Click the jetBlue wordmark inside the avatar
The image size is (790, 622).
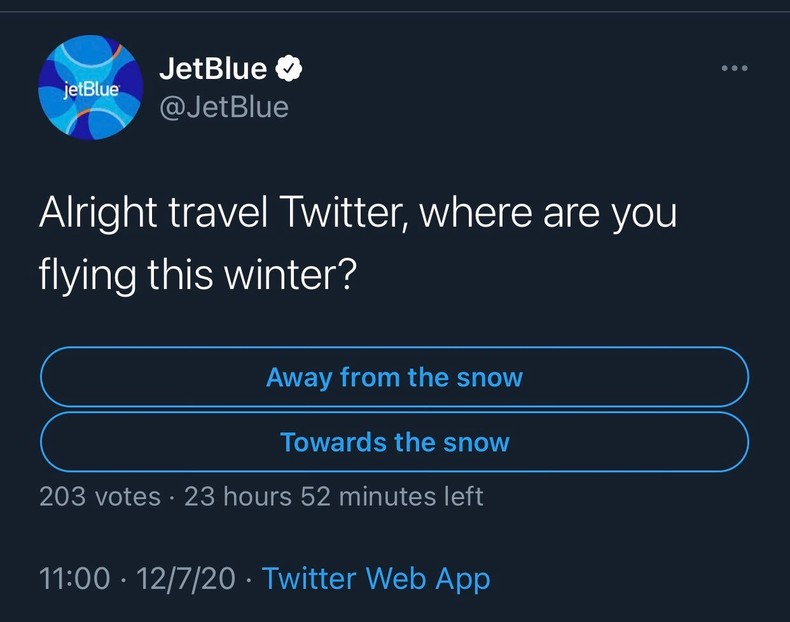[89, 88]
